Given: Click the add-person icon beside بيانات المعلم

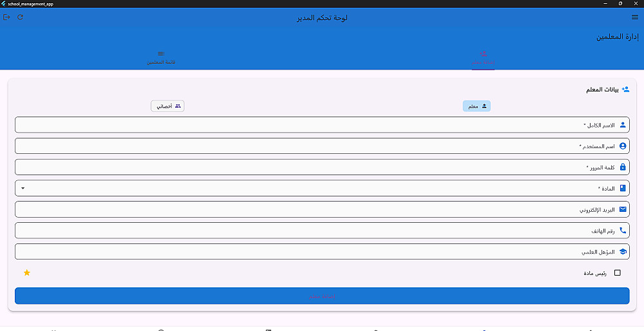Looking at the screenshot, I should [625, 89].
